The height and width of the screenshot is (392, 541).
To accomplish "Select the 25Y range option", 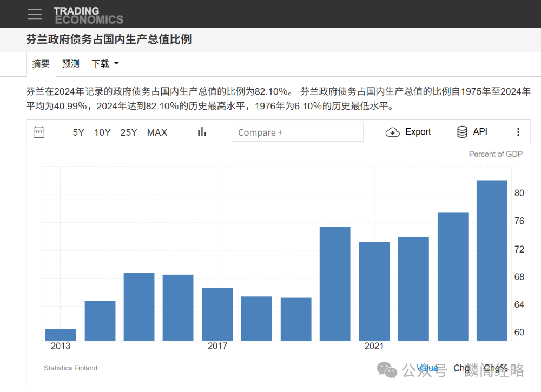I will point(129,131).
